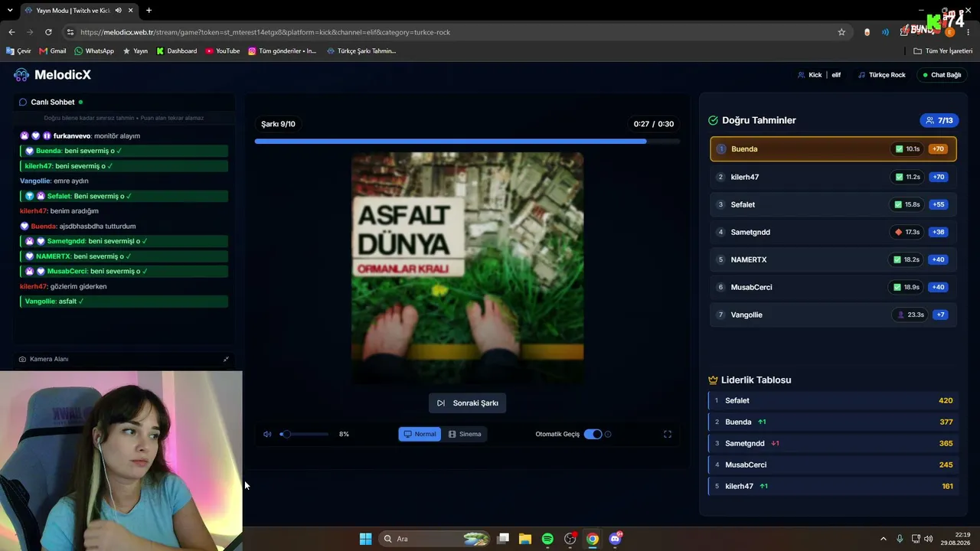Select Buenda in the Doğru Tahminler list
Viewport: 980px width, 551px height.
pyautogui.click(x=833, y=149)
